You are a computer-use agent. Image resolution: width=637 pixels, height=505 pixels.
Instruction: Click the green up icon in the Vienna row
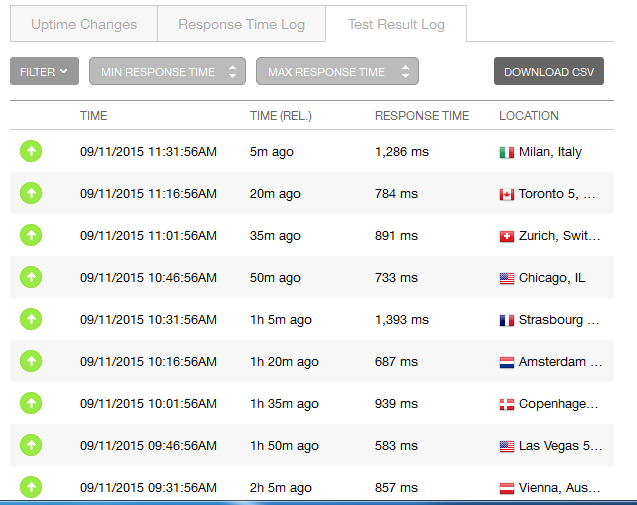pyautogui.click(x=31, y=487)
